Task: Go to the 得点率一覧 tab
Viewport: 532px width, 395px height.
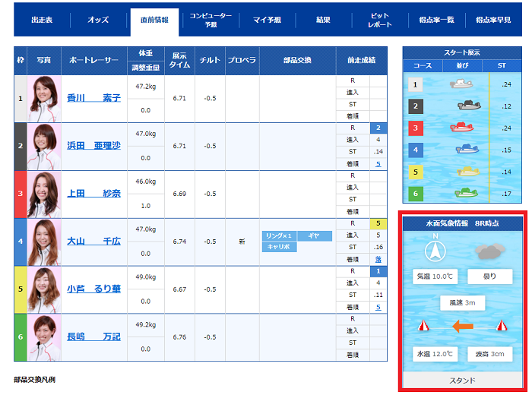Action: click(x=436, y=21)
